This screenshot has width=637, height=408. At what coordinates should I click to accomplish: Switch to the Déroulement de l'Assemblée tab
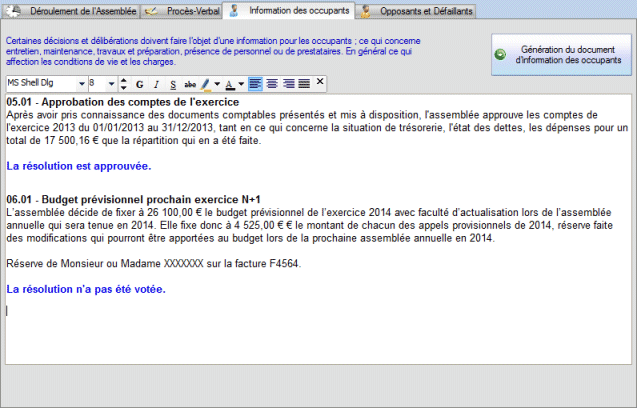pyautogui.click(x=71, y=11)
